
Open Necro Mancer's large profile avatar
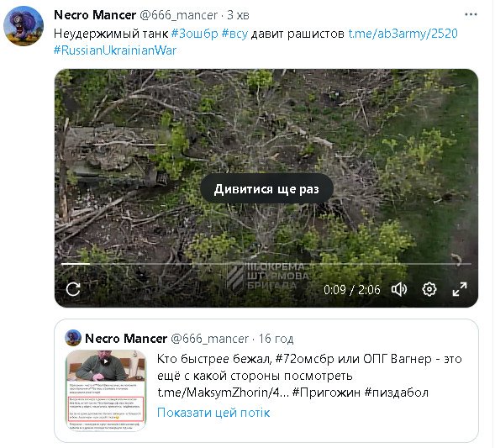coord(24,26)
